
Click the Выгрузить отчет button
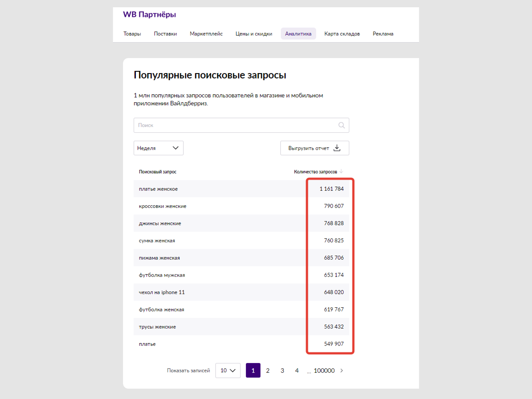tap(315, 148)
